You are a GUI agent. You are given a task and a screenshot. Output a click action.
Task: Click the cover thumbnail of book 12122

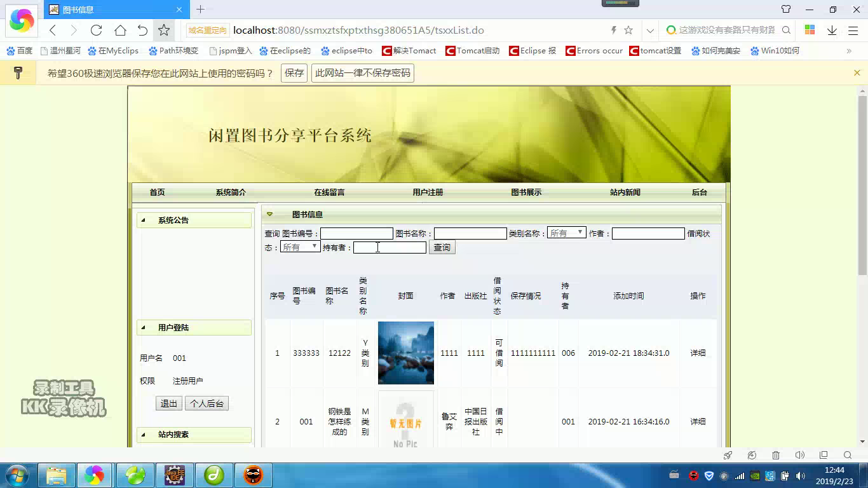pyautogui.click(x=406, y=353)
